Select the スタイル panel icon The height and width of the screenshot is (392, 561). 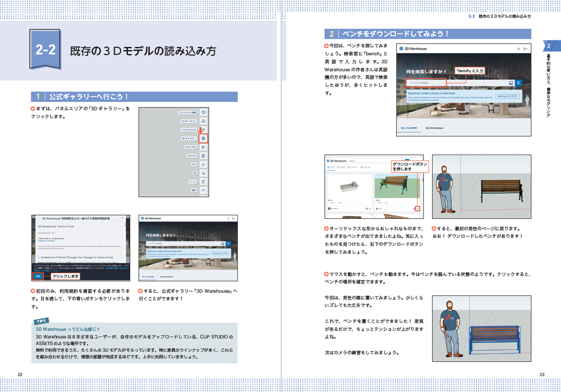[203, 156]
